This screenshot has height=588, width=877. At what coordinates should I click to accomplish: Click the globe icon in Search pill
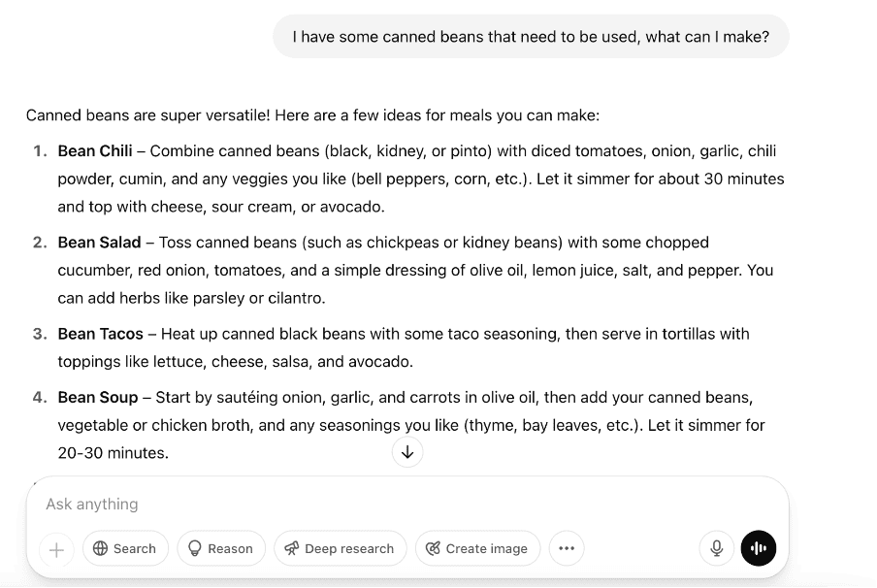pyautogui.click(x=100, y=548)
